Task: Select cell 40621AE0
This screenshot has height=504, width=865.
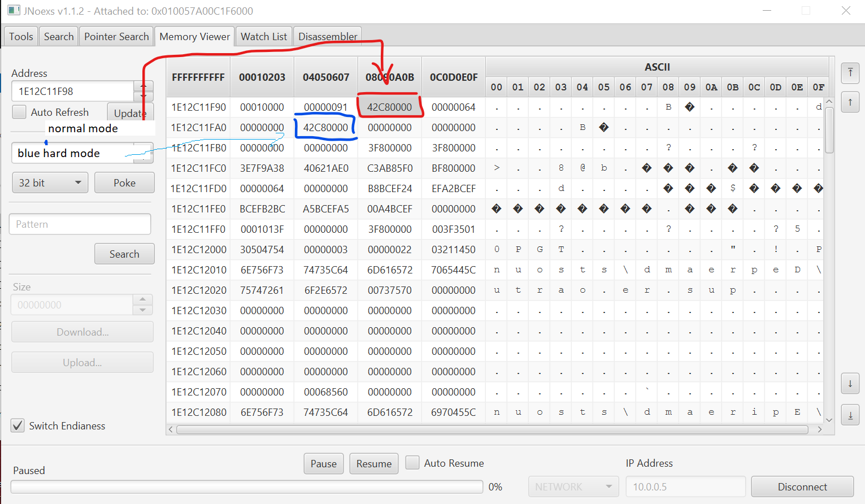Action: (x=325, y=168)
